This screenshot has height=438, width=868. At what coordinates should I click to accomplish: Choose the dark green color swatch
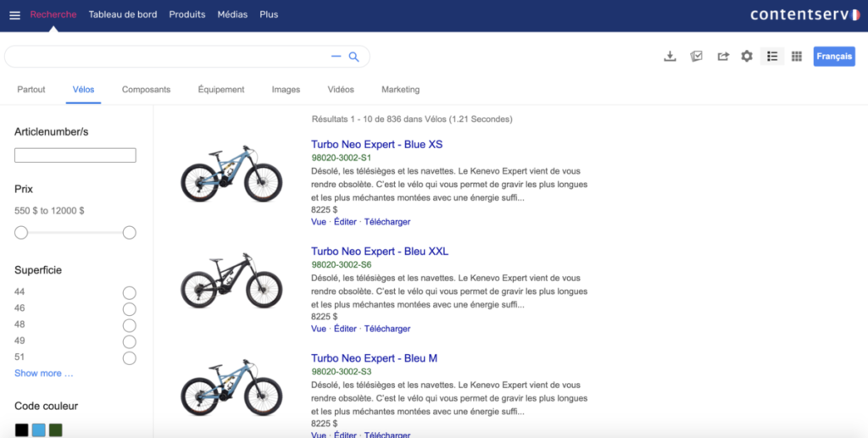tap(55, 430)
